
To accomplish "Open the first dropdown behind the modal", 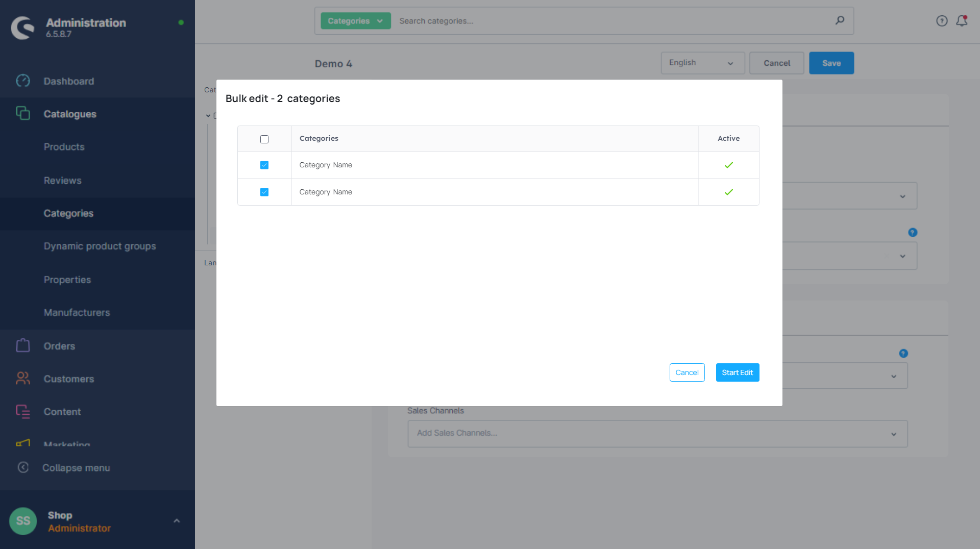I will pos(849,196).
